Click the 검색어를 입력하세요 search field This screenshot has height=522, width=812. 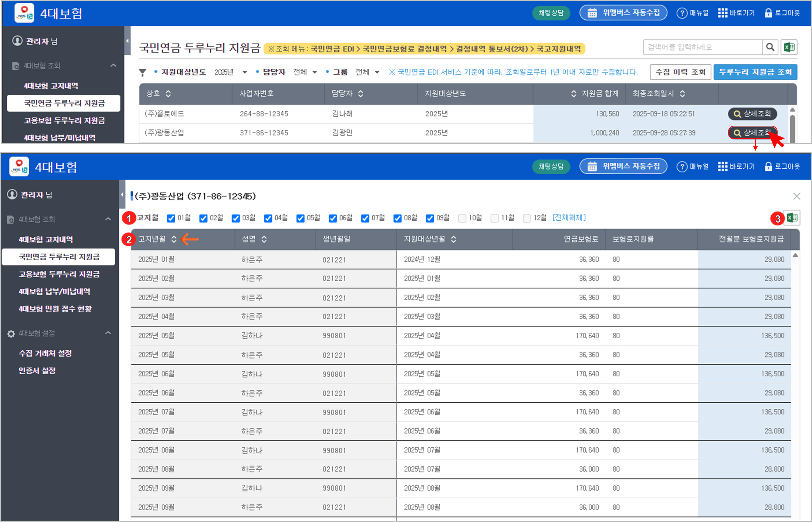[703, 47]
